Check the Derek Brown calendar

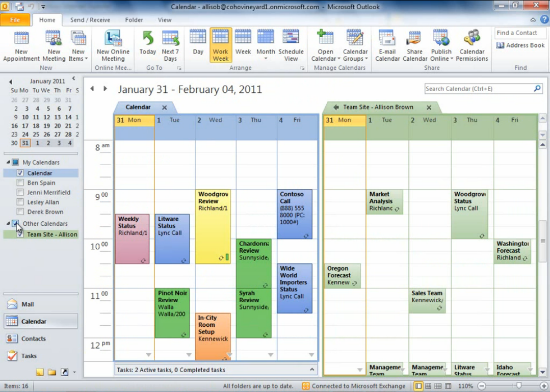(20, 212)
